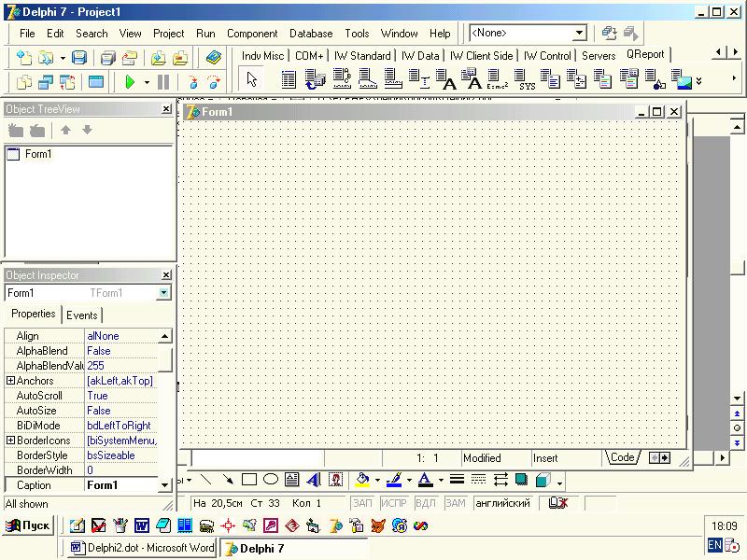Viewport: 747px width, 560px height.
Task: Click the Open Project folder icon
Action: [130, 58]
